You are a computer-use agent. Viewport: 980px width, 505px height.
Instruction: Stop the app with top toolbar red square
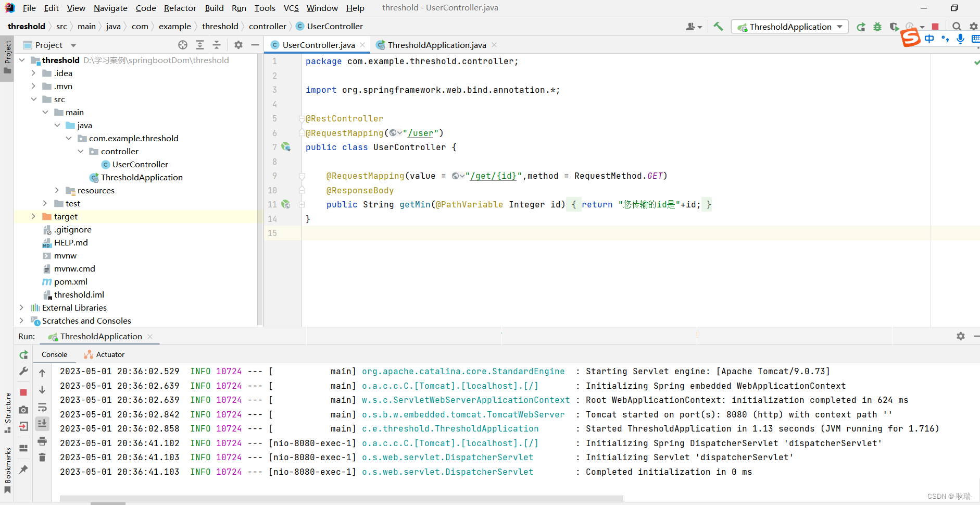[x=935, y=27]
